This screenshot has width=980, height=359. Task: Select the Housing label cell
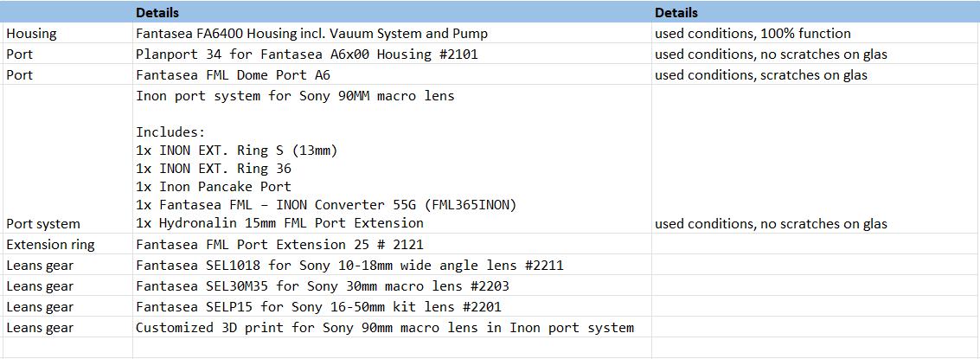(67, 34)
